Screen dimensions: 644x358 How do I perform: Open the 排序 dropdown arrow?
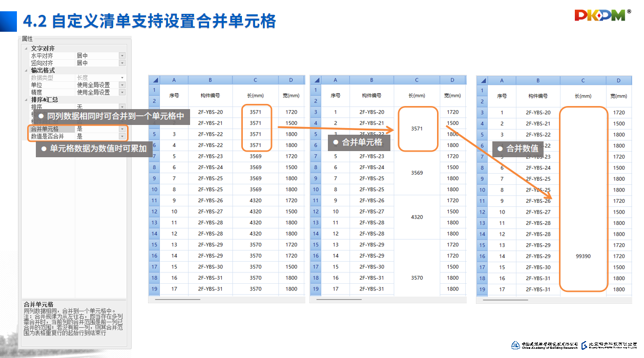(122, 107)
